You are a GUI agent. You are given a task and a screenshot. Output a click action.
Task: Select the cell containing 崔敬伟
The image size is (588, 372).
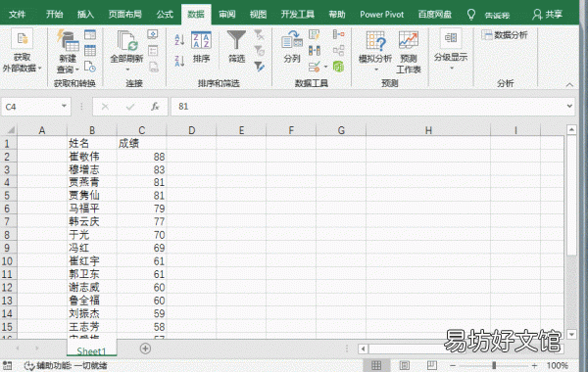point(92,157)
